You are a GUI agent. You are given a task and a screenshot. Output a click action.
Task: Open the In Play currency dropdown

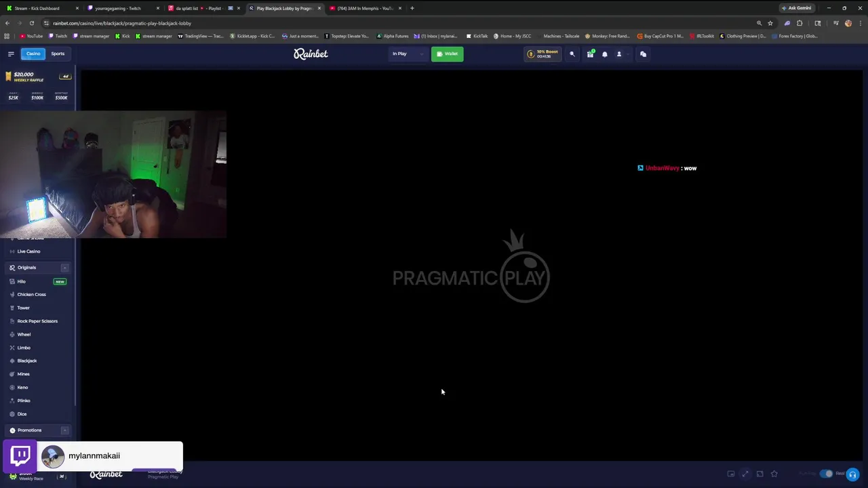click(x=407, y=54)
